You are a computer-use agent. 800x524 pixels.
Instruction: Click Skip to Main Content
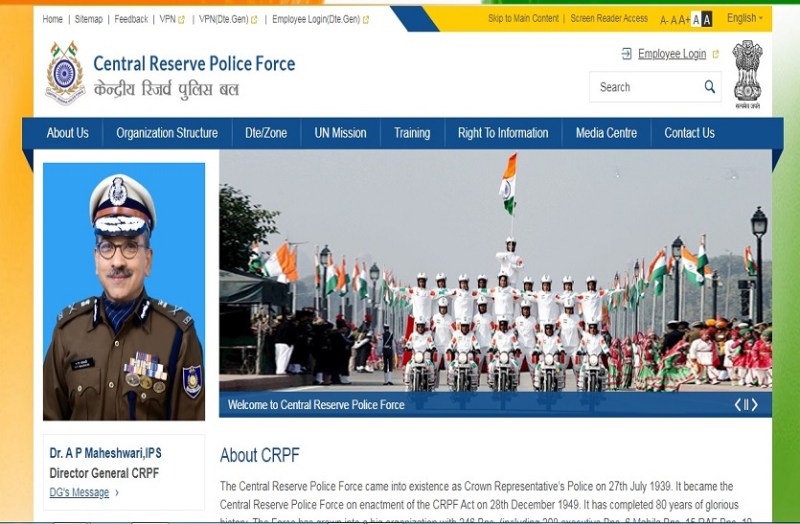523,18
